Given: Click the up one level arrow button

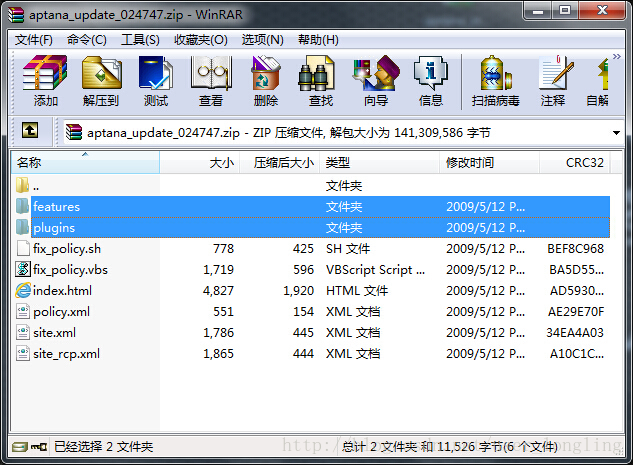Looking at the screenshot, I should (x=30, y=130).
